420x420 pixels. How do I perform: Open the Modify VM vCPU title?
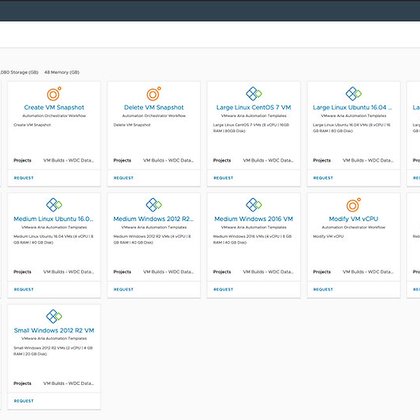pyautogui.click(x=354, y=219)
